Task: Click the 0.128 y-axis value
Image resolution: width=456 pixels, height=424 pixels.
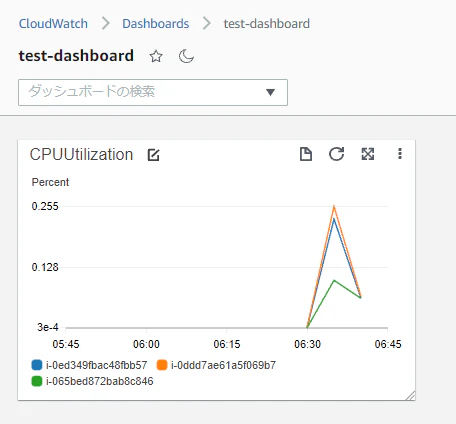Action: (45, 267)
